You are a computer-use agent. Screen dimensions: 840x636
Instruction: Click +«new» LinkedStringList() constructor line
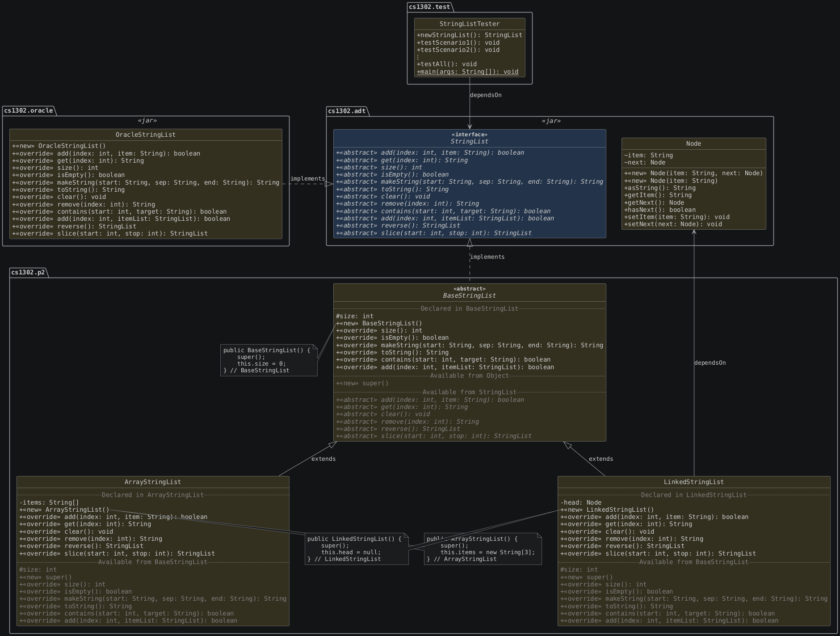click(607, 510)
